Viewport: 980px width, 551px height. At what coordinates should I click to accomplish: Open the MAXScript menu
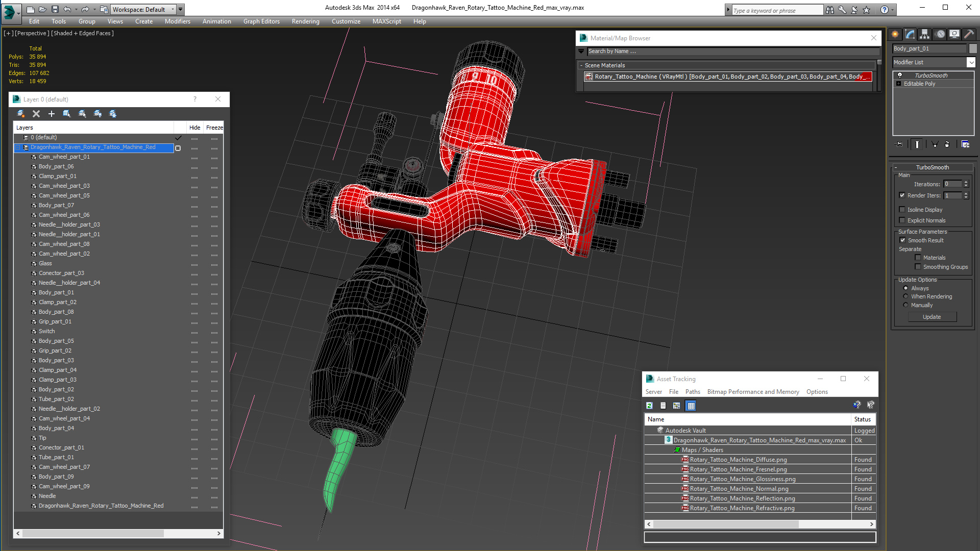(x=386, y=21)
